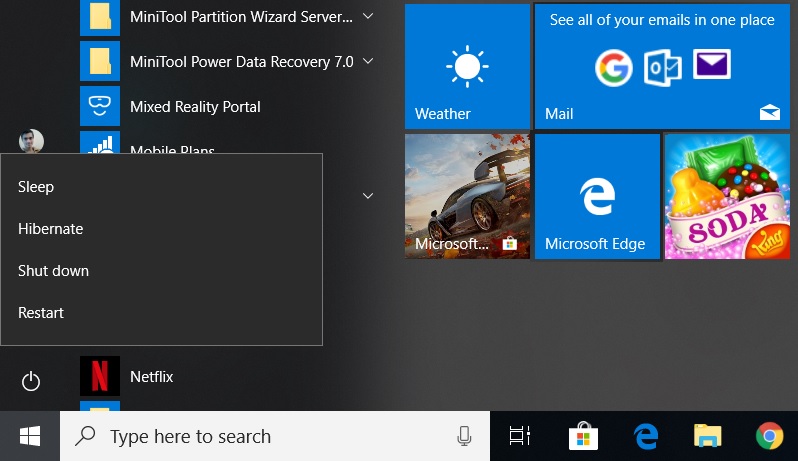Screen dimensions: 798x461
Task: Click the microphone icon in search box
Action: [x=464, y=436]
